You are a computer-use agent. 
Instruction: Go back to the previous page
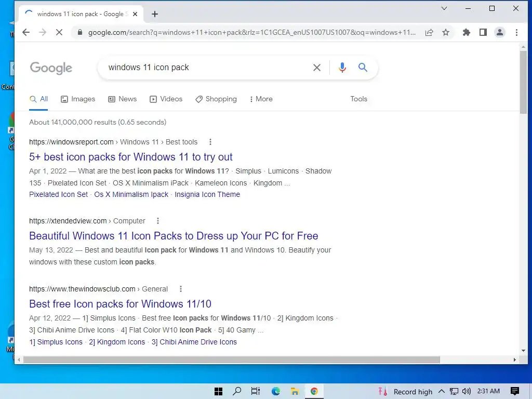[x=26, y=32]
